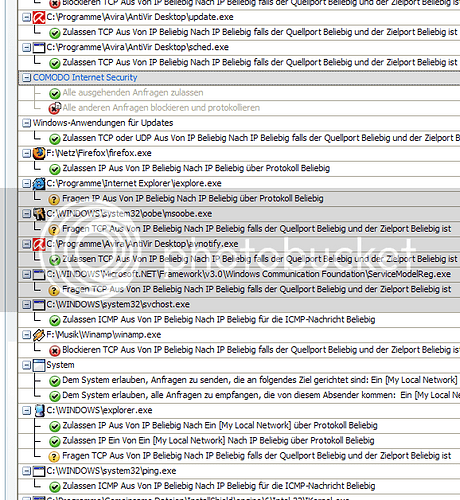This screenshot has height=500, width=460.
Task: Click yellow ask icon under iexplore.exe
Action: click(54, 199)
